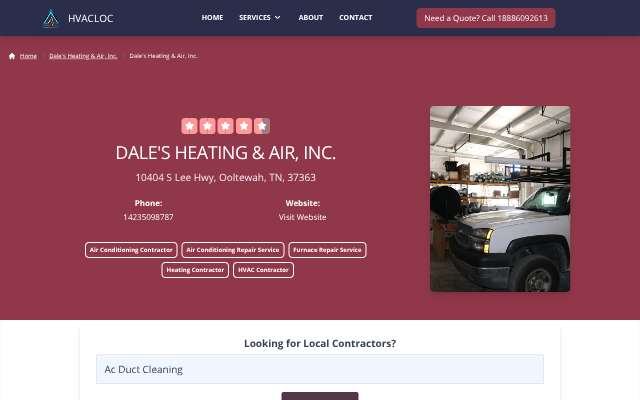Image resolution: width=640 pixels, height=400 pixels.
Task: Click the address 10404 S Lee Hwy text
Action: 226,177
